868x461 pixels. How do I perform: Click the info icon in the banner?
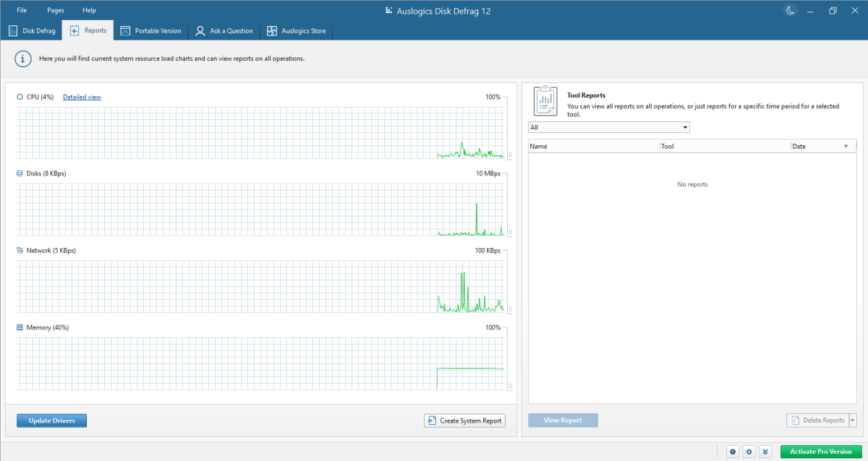pyautogui.click(x=24, y=59)
